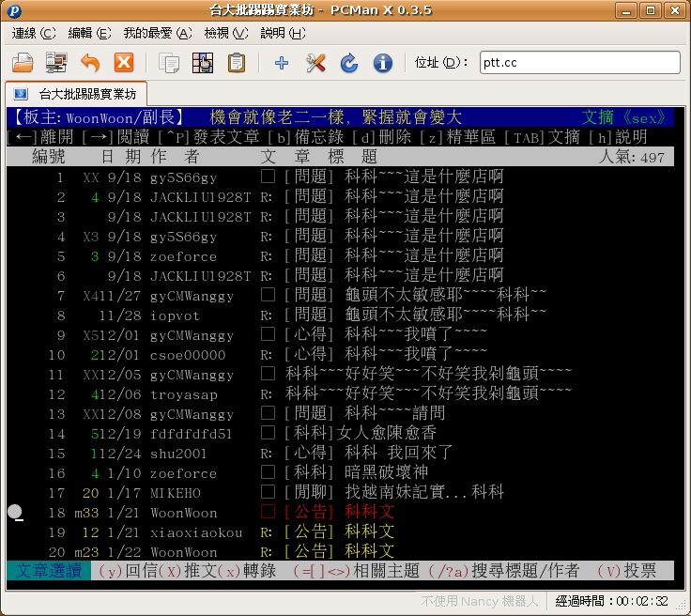Click the checkbox marker on post 1

(x=268, y=177)
